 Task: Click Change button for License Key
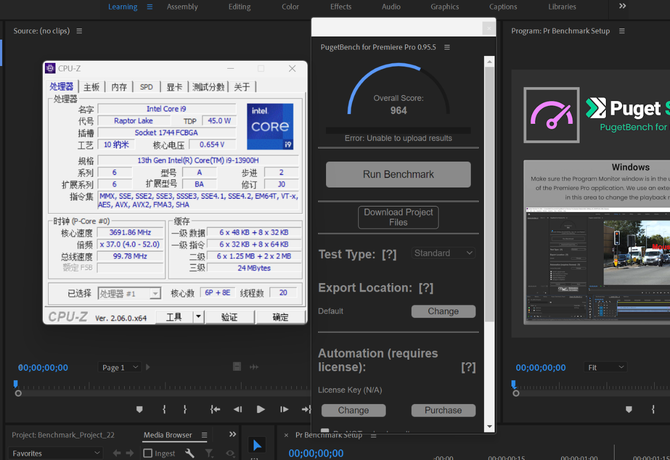coord(353,410)
